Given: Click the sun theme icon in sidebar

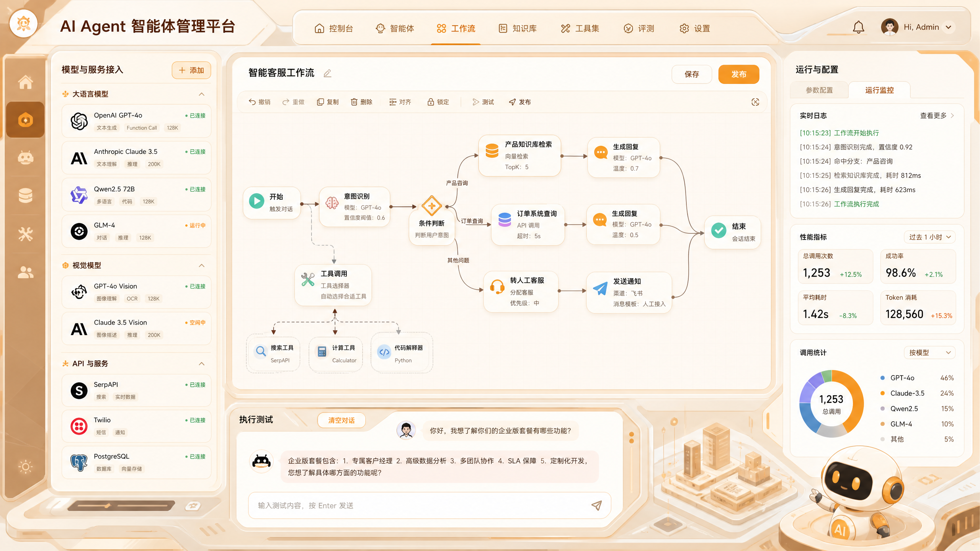Looking at the screenshot, I should (25, 466).
